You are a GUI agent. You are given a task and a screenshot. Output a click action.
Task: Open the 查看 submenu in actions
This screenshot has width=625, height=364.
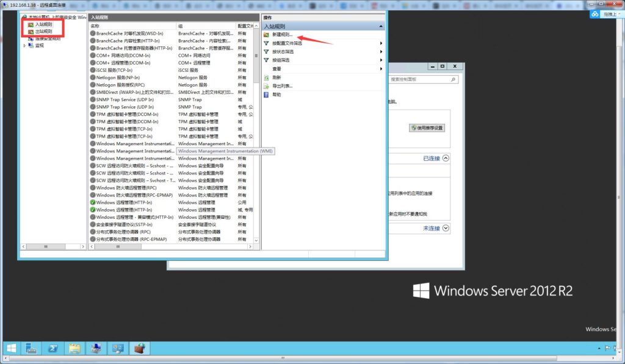tap(276, 69)
